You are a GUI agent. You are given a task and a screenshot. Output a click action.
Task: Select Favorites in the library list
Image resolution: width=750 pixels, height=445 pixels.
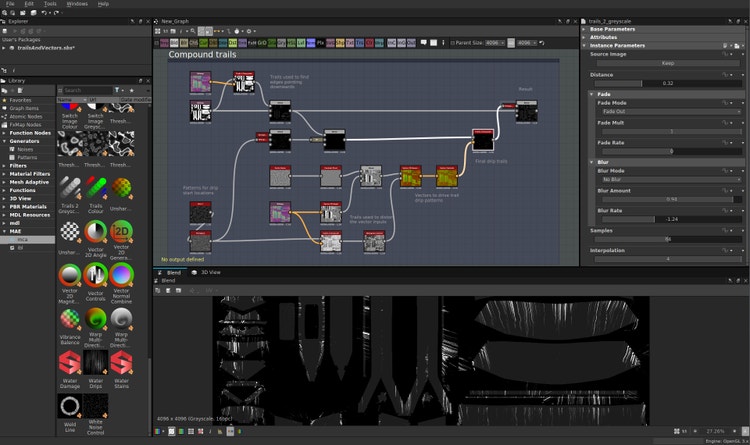pos(22,101)
